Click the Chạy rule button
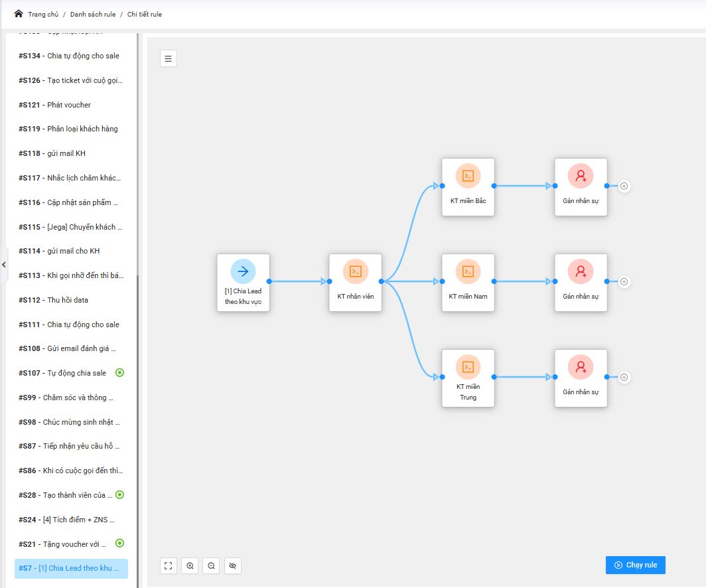Image resolution: width=706 pixels, height=588 pixels. (635, 565)
